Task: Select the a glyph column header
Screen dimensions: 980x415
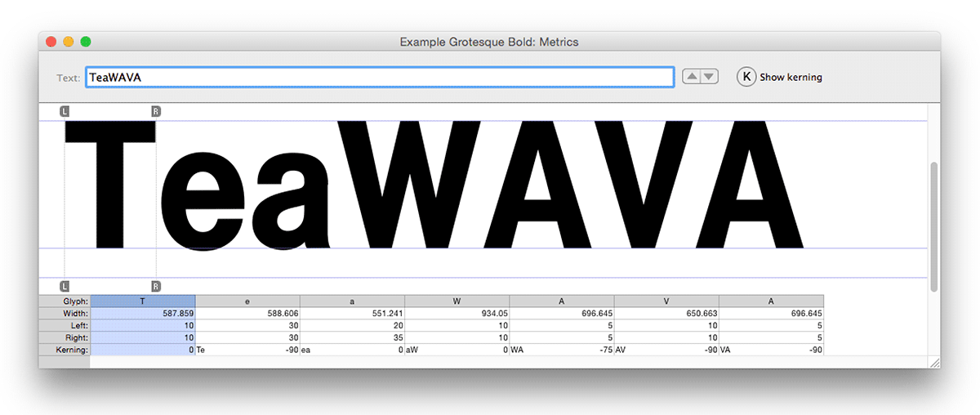Action: coord(352,301)
